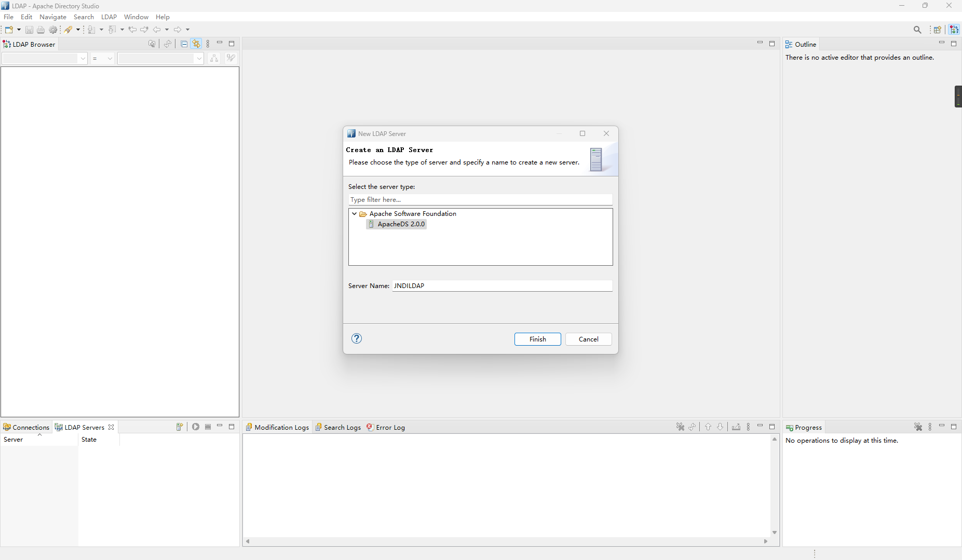Switch to the Connections tab
This screenshot has width=962, height=560.
click(26, 427)
